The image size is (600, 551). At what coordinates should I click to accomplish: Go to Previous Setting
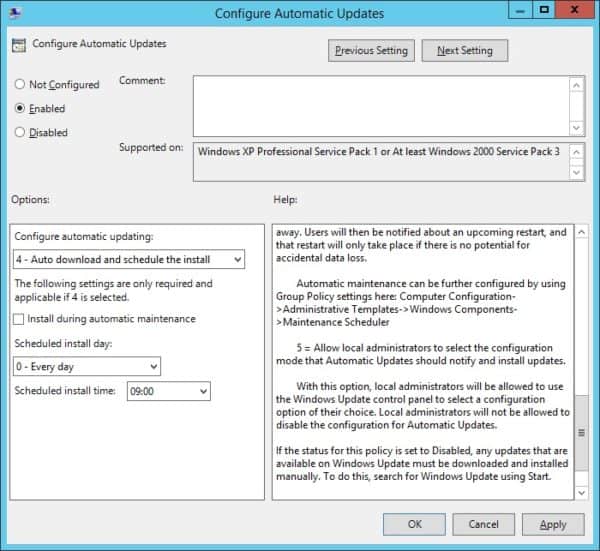[371, 50]
